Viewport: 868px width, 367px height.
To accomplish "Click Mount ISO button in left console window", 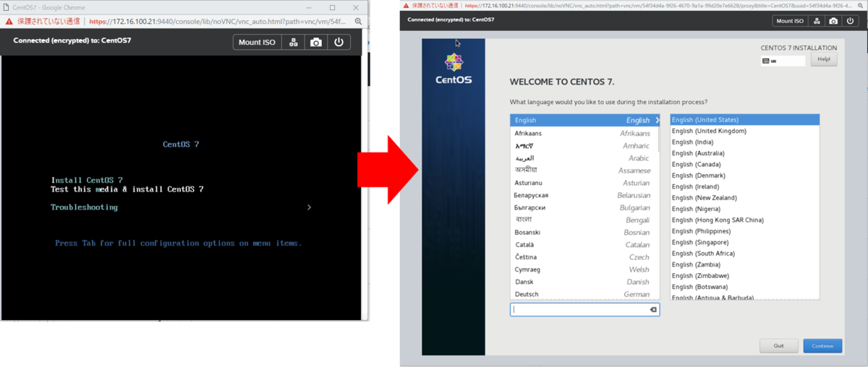I will coord(257,42).
